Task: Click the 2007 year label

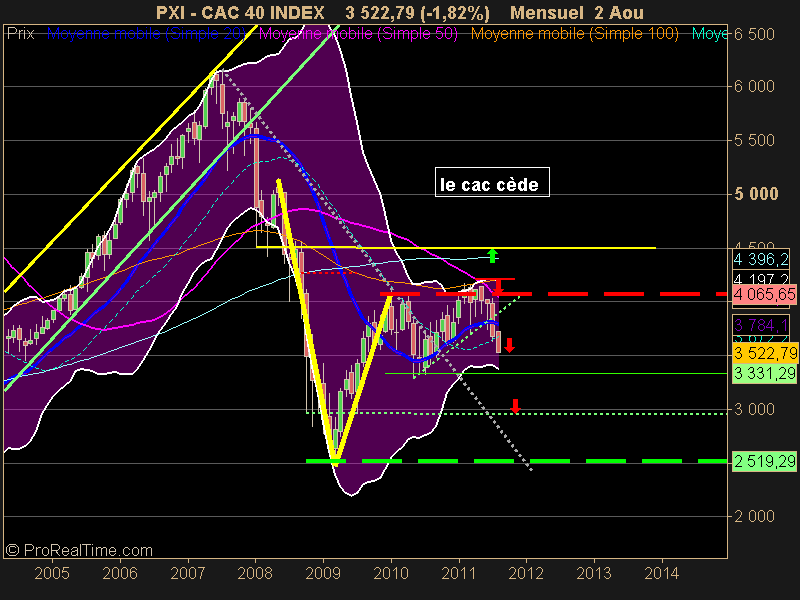Action: [x=188, y=573]
